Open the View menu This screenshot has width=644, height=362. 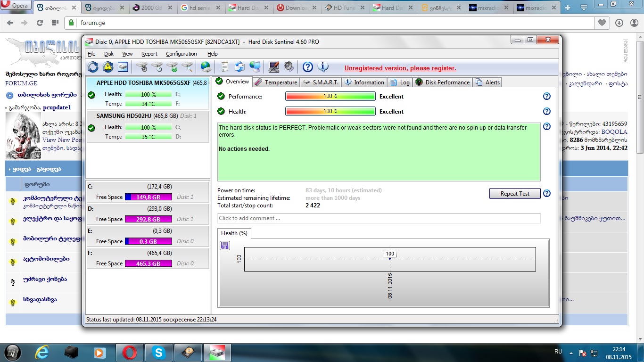tap(127, 54)
